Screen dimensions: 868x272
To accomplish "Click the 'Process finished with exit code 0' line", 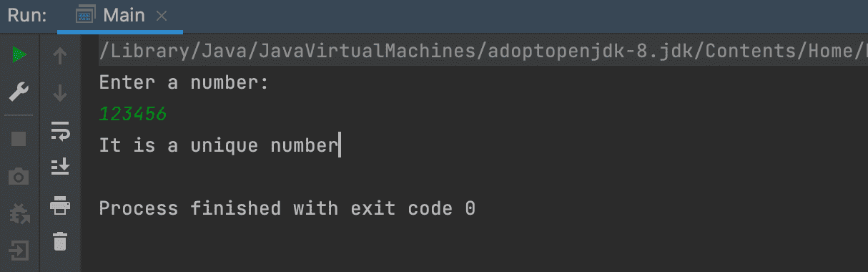I will [287, 208].
